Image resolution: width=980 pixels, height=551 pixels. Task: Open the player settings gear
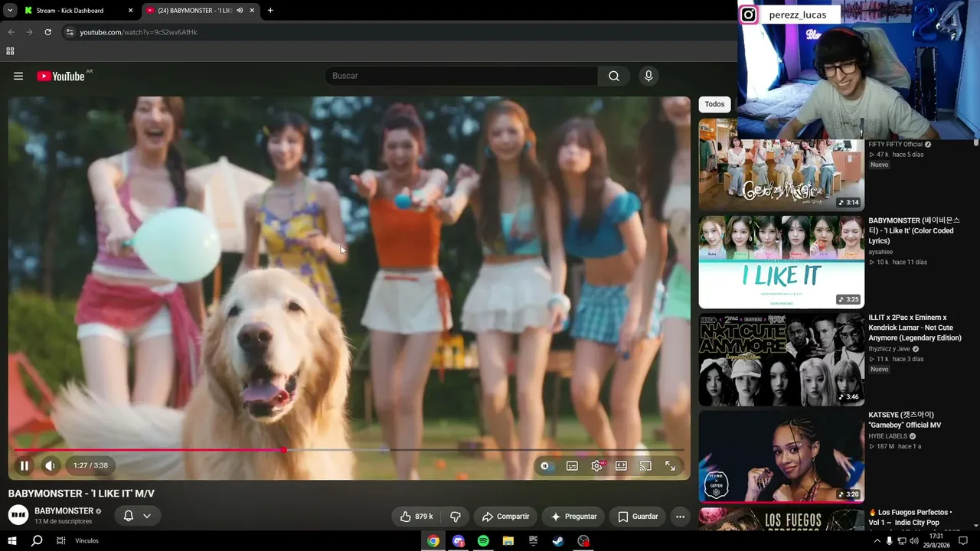[x=596, y=465]
